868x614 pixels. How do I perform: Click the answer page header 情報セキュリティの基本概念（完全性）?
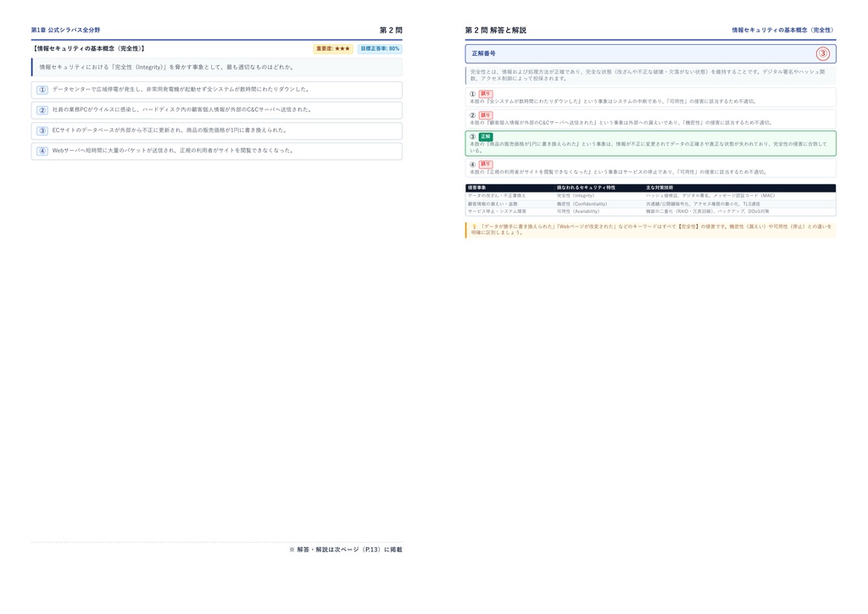pyautogui.click(x=783, y=30)
